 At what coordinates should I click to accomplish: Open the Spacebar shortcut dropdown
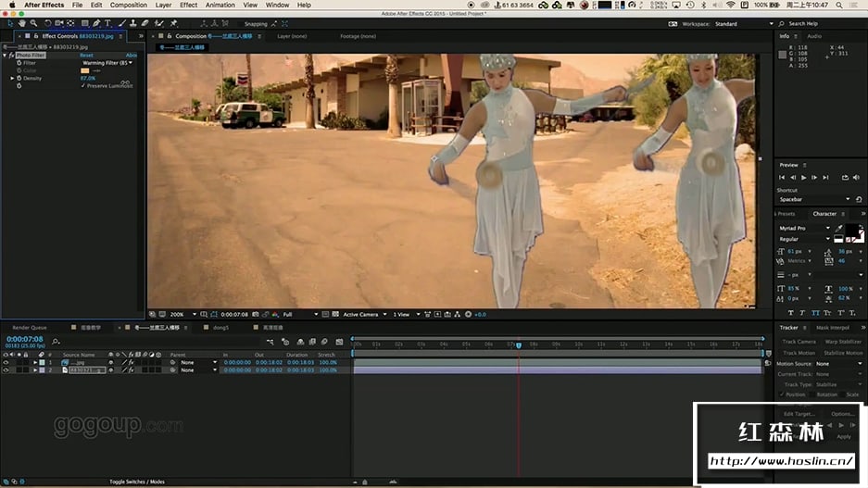pos(813,199)
